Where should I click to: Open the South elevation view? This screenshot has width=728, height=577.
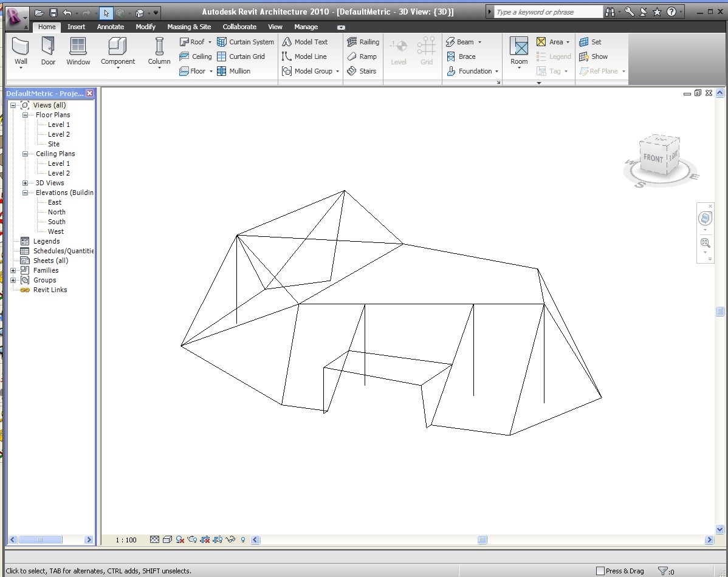[x=57, y=222]
